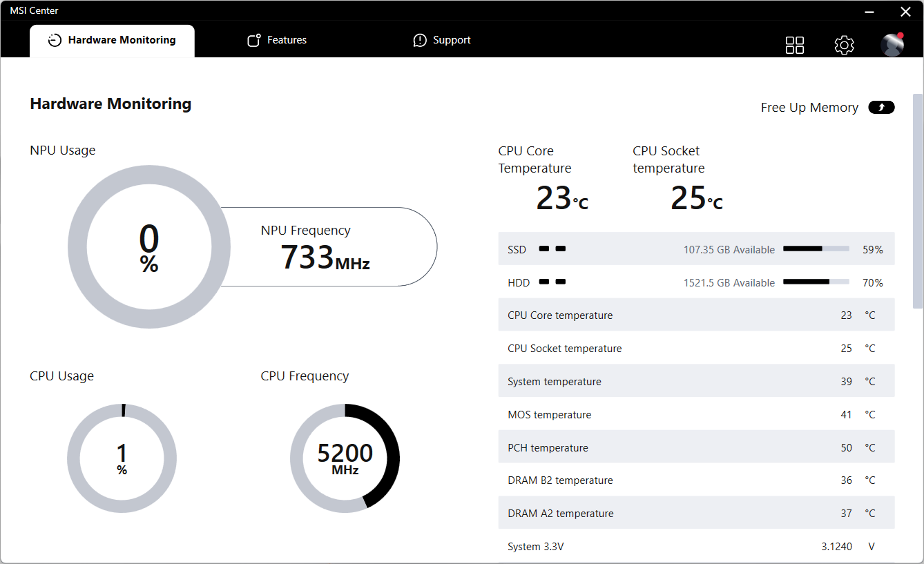924x564 pixels.
Task: Open the settings gear icon
Action: point(844,45)
